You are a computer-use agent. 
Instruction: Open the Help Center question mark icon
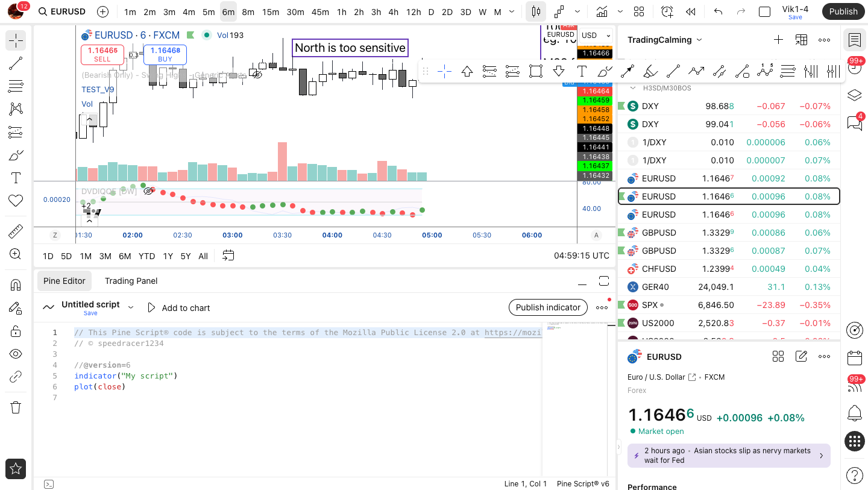click(x=854, y=475)
